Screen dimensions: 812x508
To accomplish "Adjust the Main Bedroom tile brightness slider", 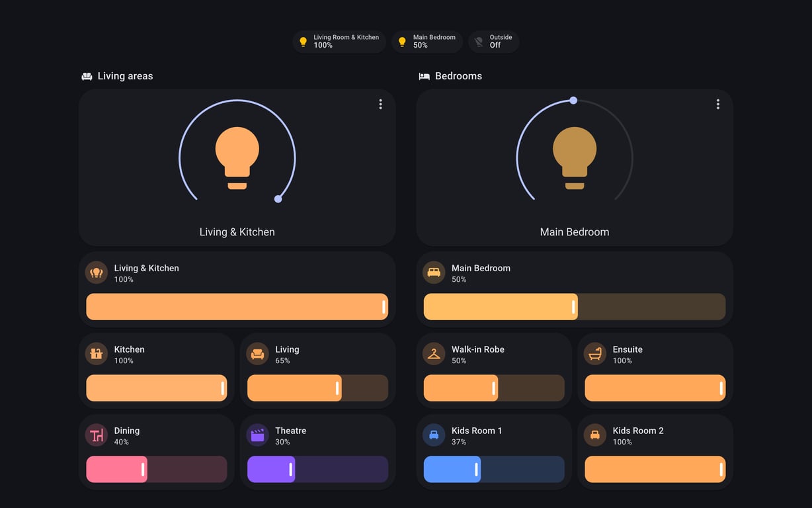I will [575, 307].
